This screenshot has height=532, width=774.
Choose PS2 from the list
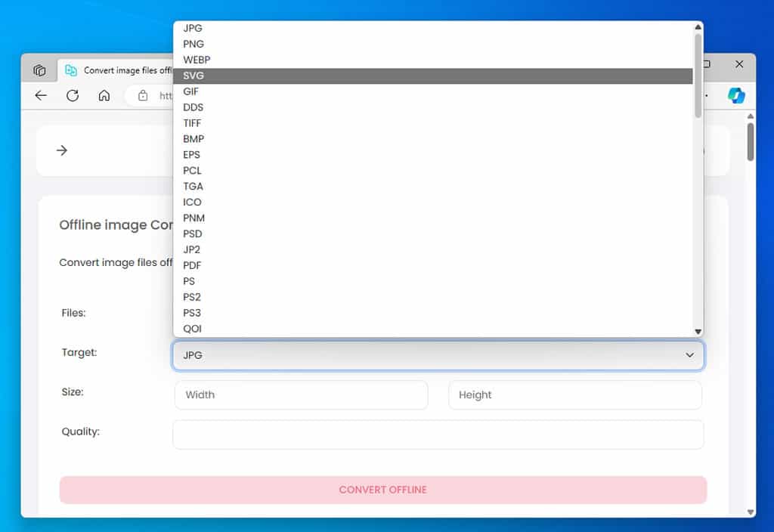tap(433, 296)
